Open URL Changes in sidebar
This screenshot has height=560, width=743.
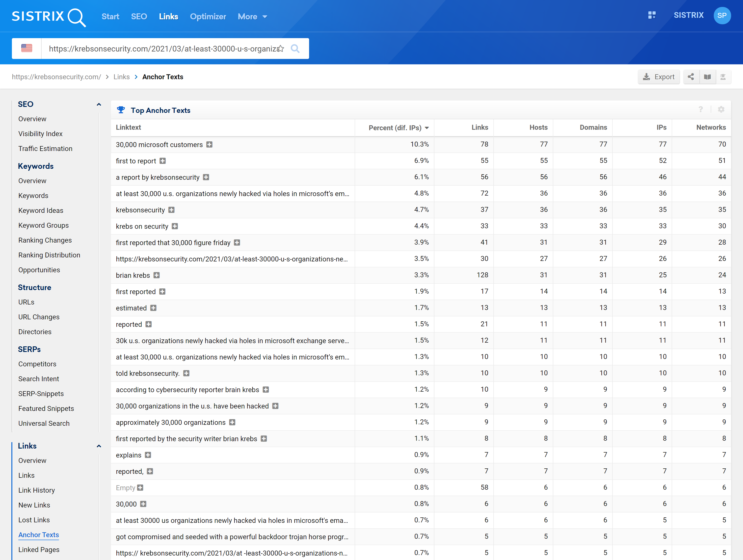[39, 317]
